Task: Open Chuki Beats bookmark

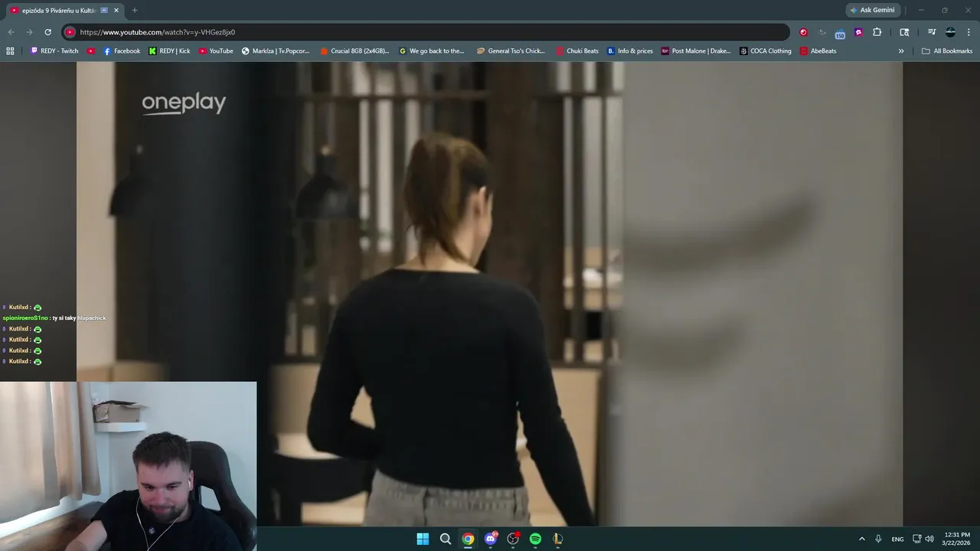Action: [x=577, y=51]
